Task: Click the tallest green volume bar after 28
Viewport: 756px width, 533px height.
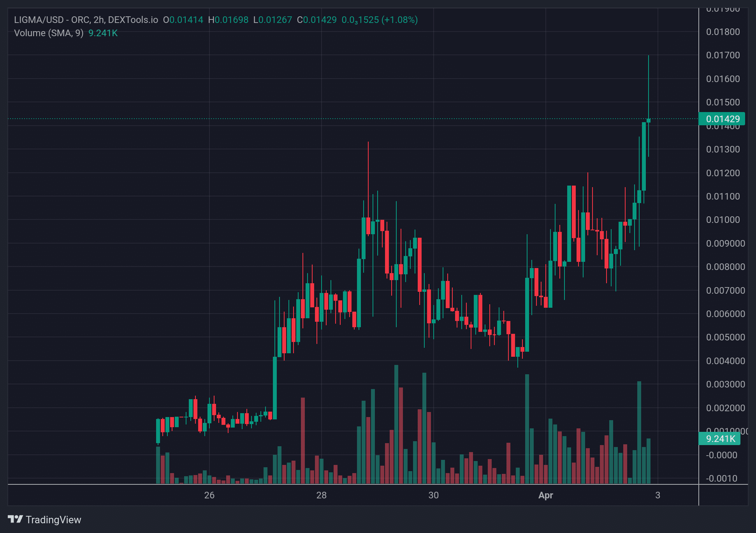Action: pos(396,424)
